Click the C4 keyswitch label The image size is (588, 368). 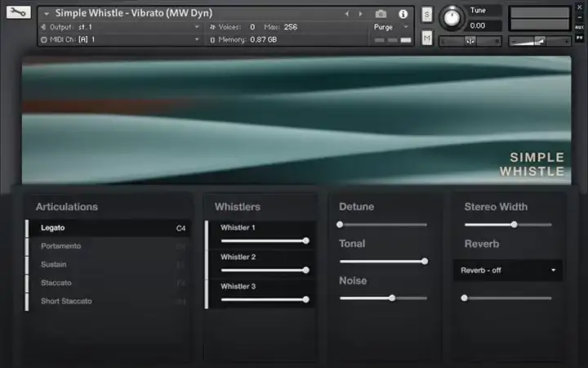[x=180, y=228]
